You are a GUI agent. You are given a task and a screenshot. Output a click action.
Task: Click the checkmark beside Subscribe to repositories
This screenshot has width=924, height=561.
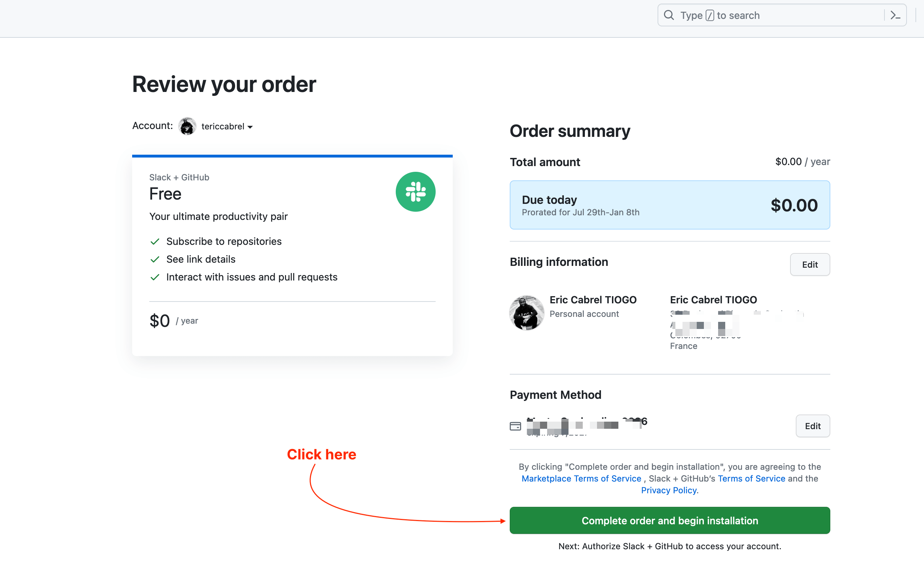(155, 241)
